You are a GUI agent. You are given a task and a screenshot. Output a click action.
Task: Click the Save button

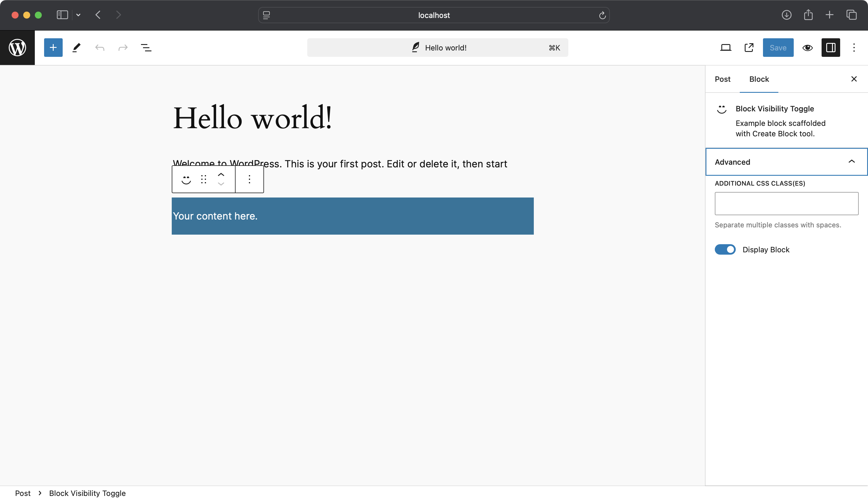tap(778, 48)
